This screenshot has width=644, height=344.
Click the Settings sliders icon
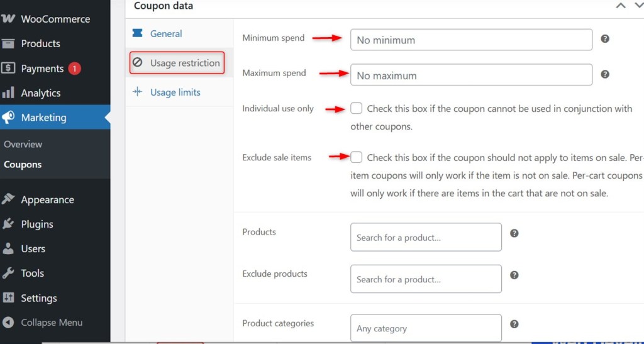[x=8, y=298]
